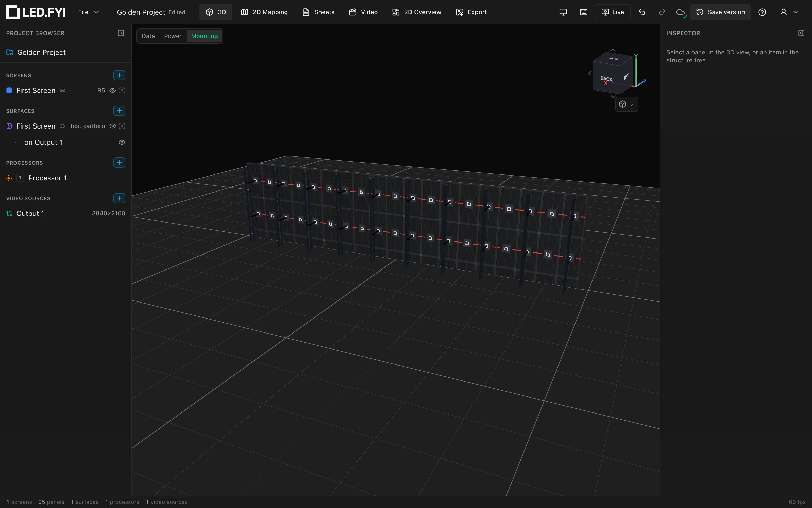Open the help question mark icon
Image resolution: width=812 pixels, height=508 pixels.
tap(762, 12)
